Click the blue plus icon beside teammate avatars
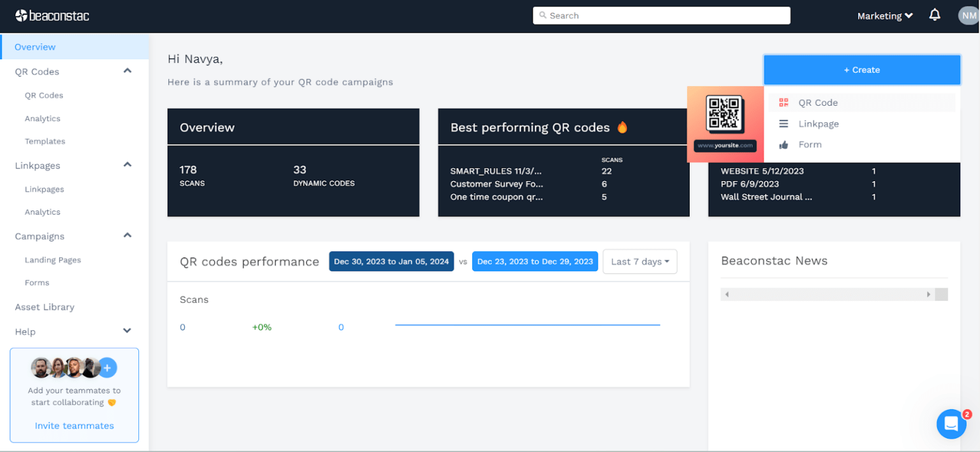 (107, 368)
